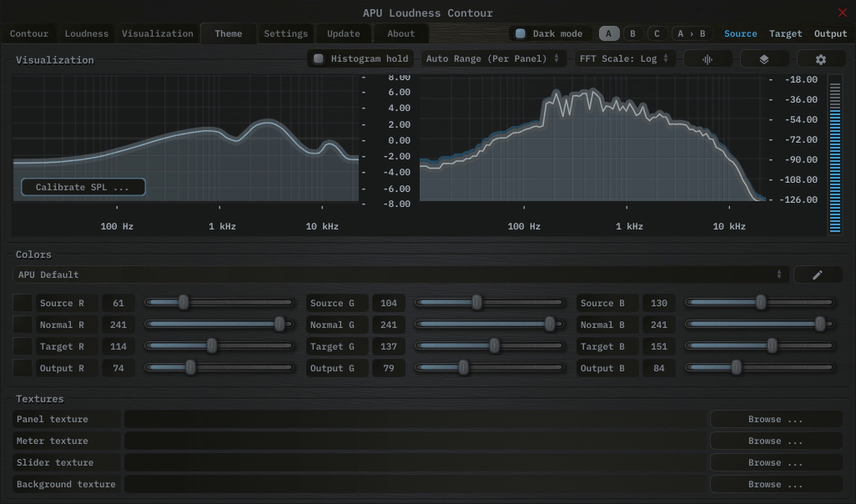Enable the Histogram hold option
The image size is (856, 504).
[x=360, y=59]
